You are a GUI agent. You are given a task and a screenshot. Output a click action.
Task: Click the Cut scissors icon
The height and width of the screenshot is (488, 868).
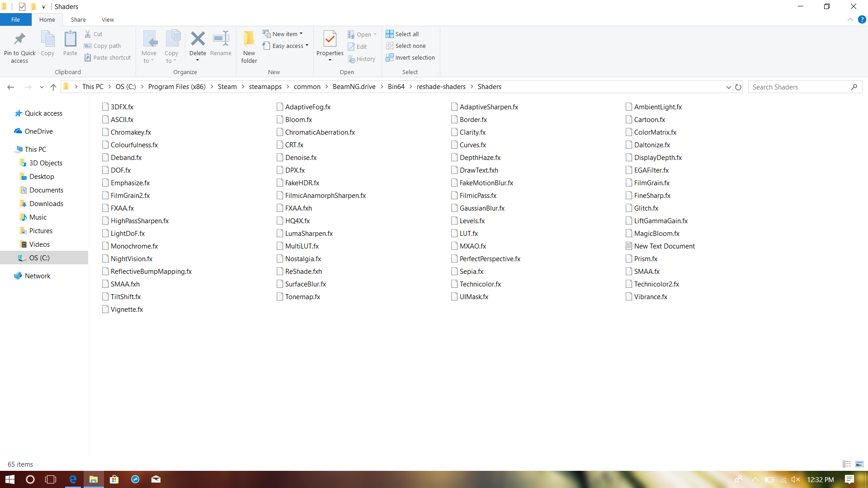(88, 34)
